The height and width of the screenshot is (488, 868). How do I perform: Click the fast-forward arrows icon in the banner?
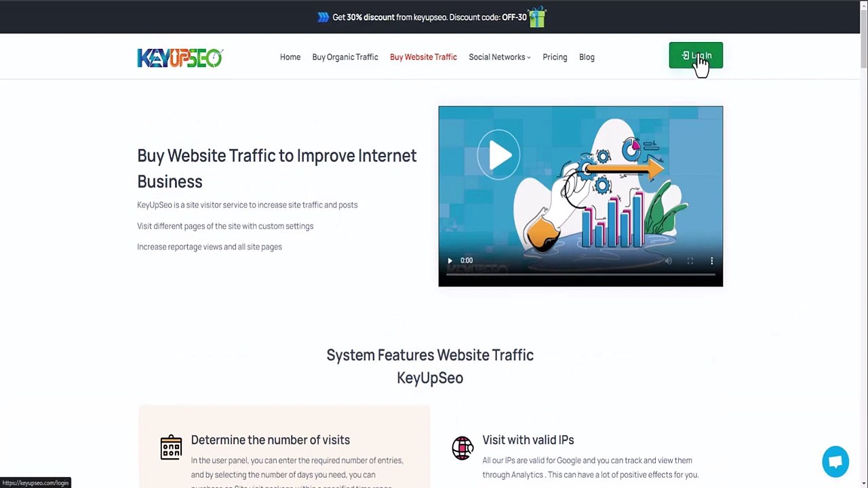click(323, 17)
